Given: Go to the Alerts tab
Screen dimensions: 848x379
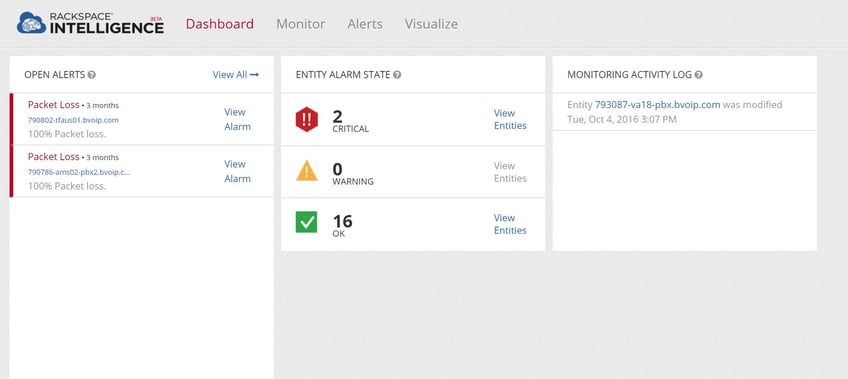Looking at the screenshot, I should [365, 24].
